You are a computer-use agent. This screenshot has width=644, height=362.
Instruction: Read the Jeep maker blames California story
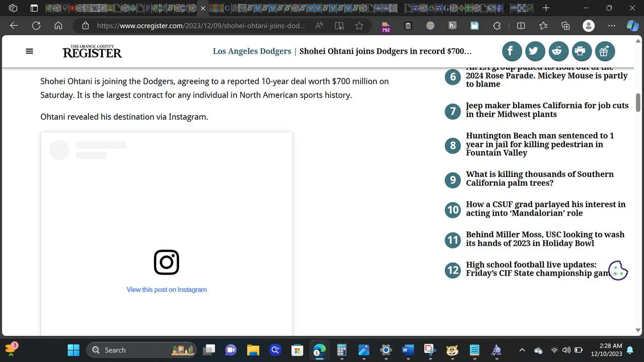[x=547, y=110]
